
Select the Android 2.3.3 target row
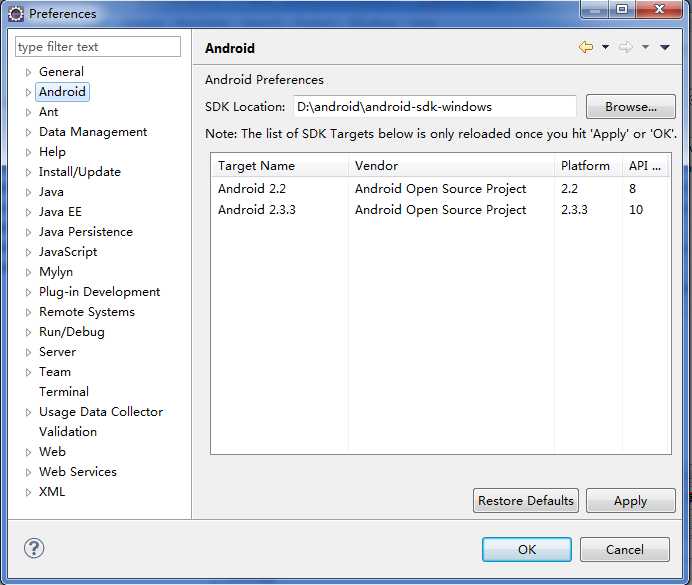tap(441, 210)
